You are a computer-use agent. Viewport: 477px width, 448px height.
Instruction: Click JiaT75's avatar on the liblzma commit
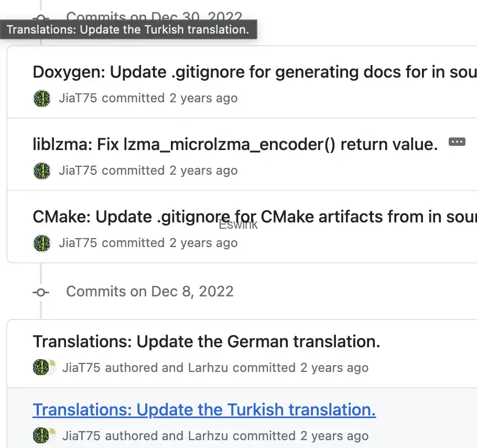tap(42, 170)
